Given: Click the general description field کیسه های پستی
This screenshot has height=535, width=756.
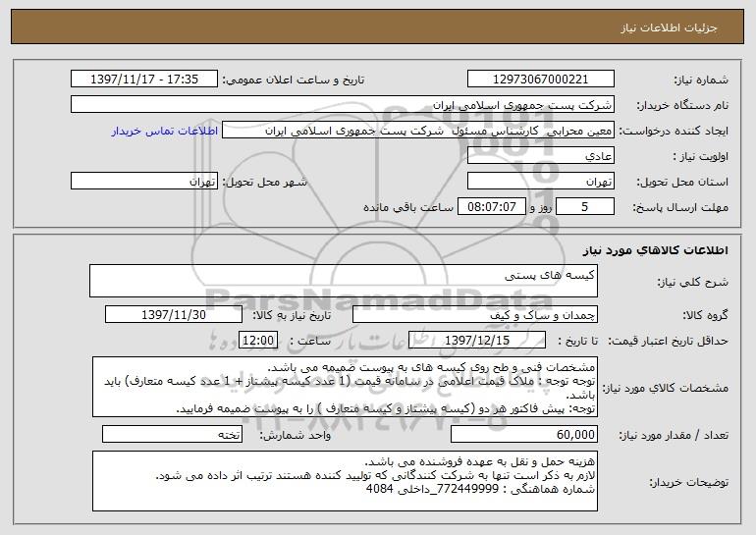Looking at the screenshot, I should click(x=344, y=281).
